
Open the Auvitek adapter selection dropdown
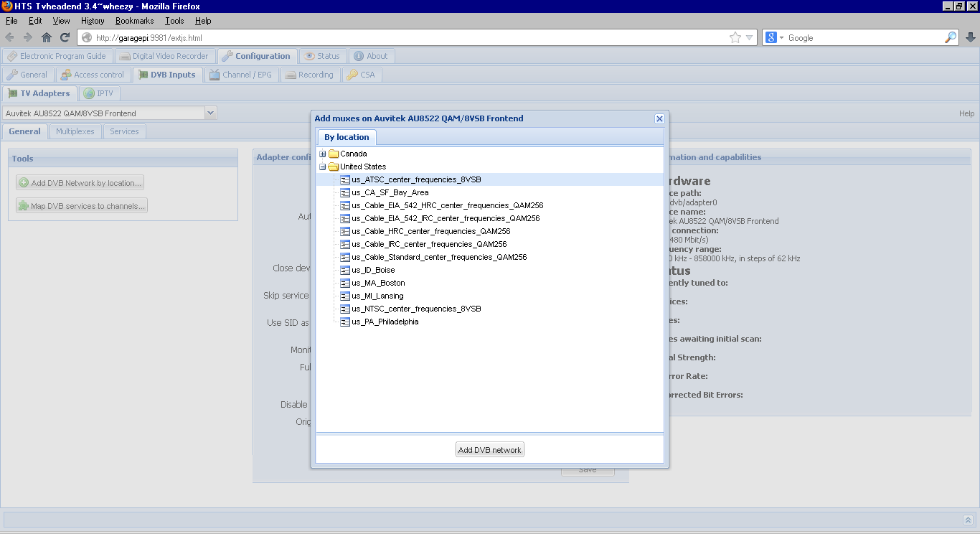[210, 113]
